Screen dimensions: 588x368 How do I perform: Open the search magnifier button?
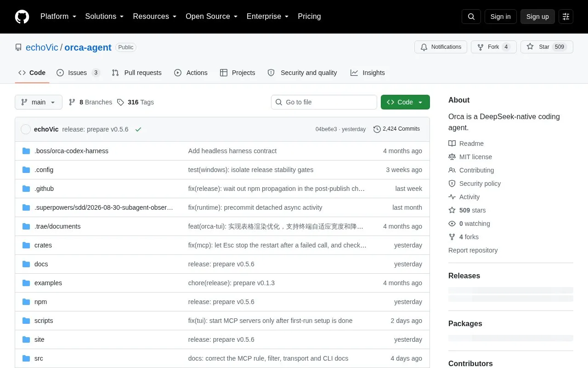(471, 17)
